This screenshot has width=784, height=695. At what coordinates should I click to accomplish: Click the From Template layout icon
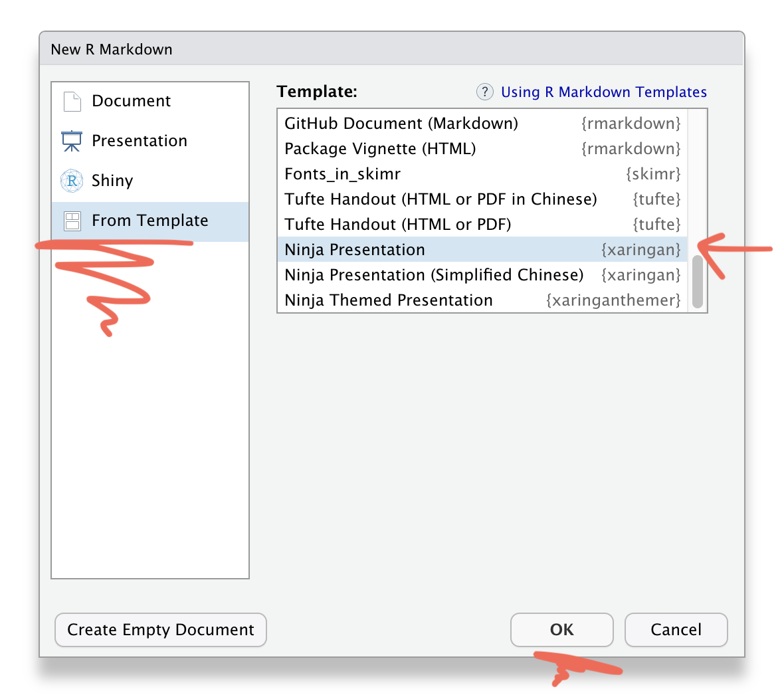(x=72, y=221)
